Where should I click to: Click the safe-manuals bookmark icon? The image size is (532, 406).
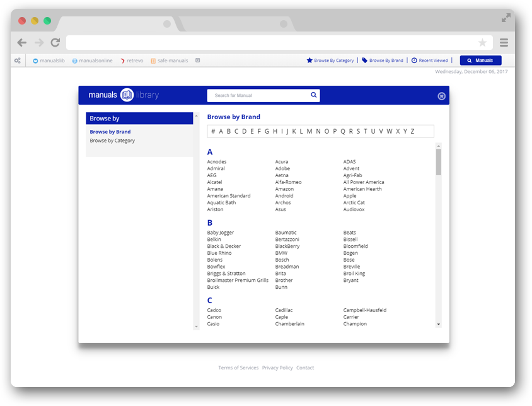pos(153,61)
